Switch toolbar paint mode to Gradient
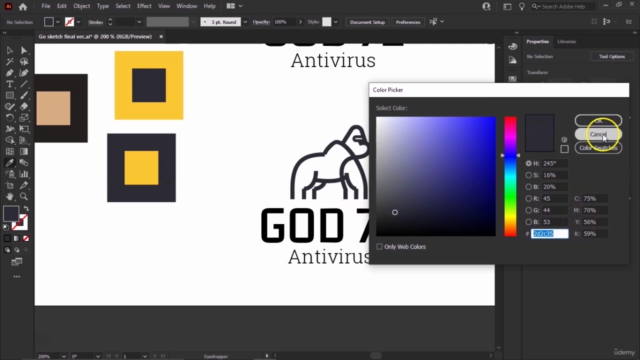This screenshot has width=640, height=360. coord(16,238)
